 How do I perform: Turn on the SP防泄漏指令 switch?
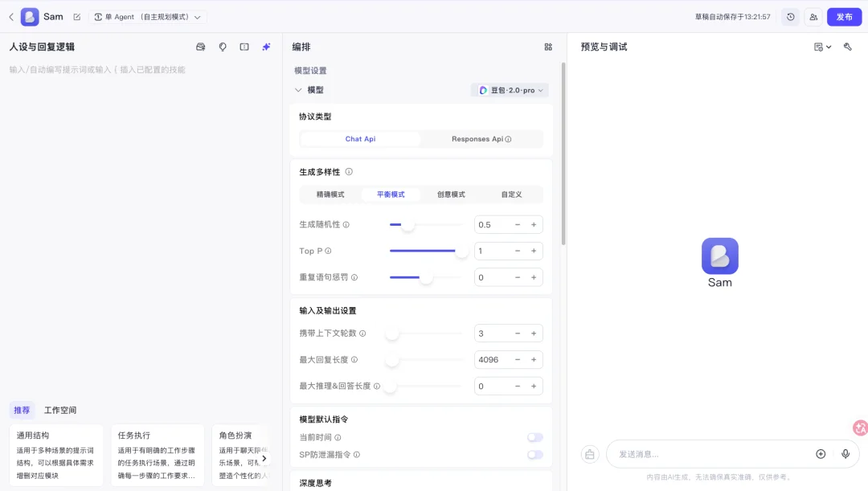click(x=535, y=454)
